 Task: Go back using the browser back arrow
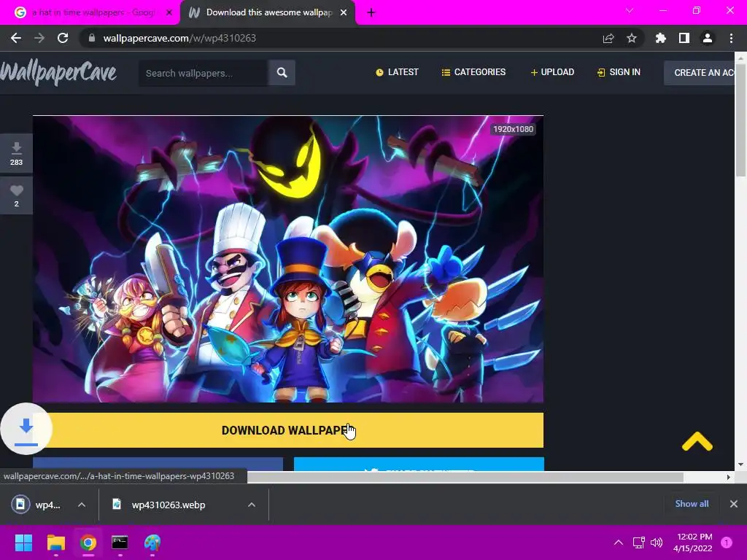click(16, 38)
